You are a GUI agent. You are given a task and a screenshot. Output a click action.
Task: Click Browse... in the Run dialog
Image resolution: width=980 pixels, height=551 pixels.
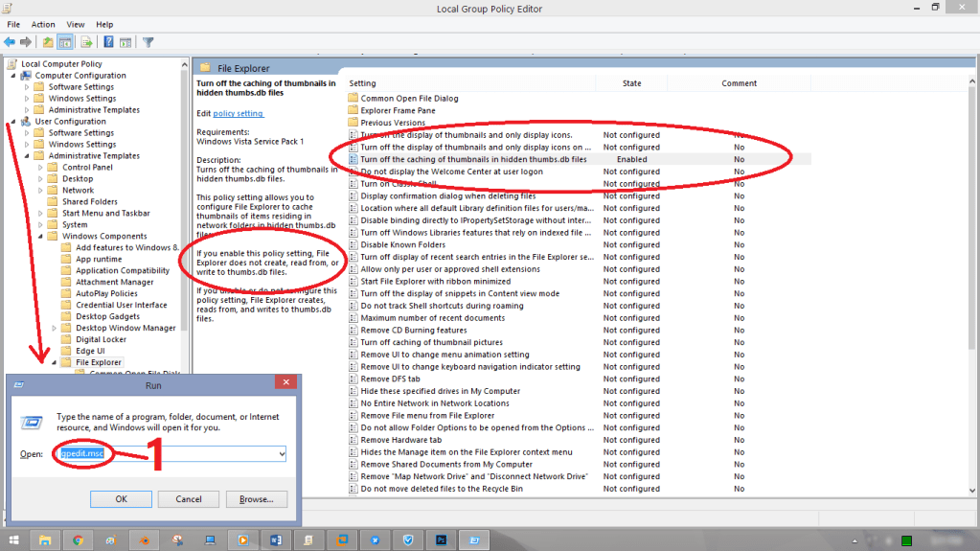(256, 498)
